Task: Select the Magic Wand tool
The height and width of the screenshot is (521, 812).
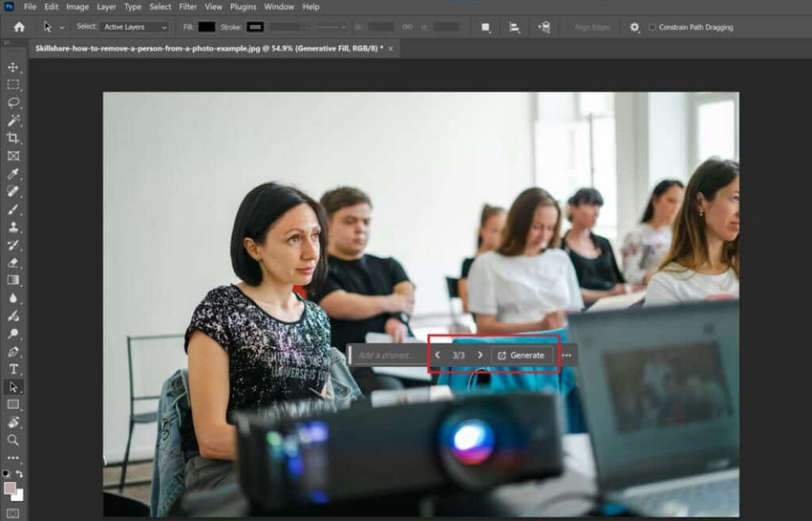Action: point(13,120)
